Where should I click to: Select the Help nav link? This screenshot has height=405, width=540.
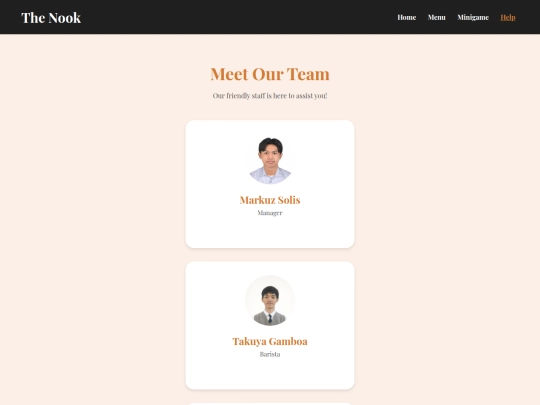(x=508, y=17)
